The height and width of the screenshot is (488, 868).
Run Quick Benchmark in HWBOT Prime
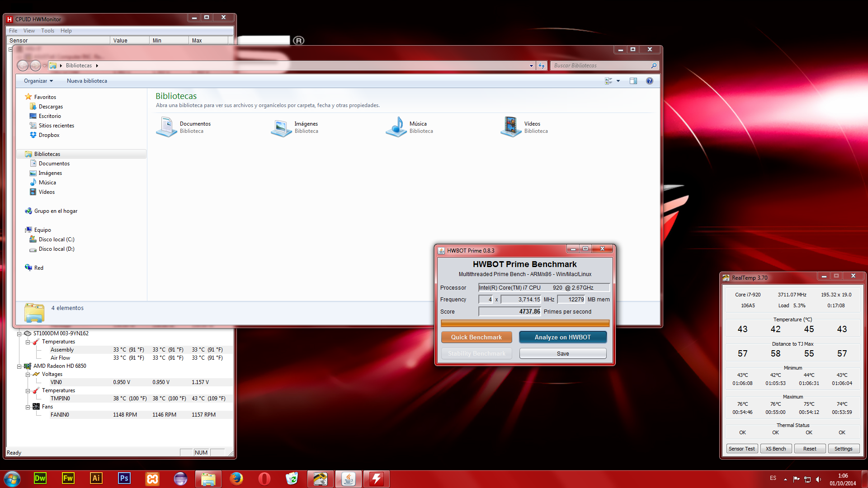coord(476,337)
